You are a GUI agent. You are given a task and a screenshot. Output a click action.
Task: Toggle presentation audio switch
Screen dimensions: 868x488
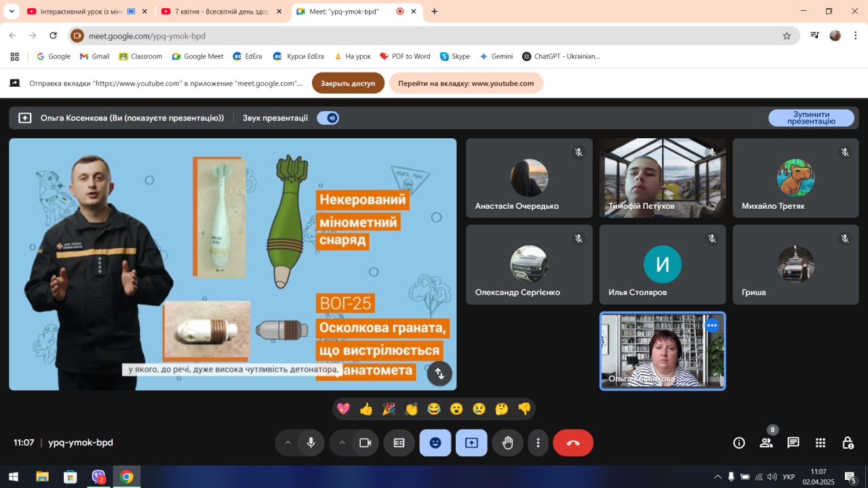[x=328, y=118]
